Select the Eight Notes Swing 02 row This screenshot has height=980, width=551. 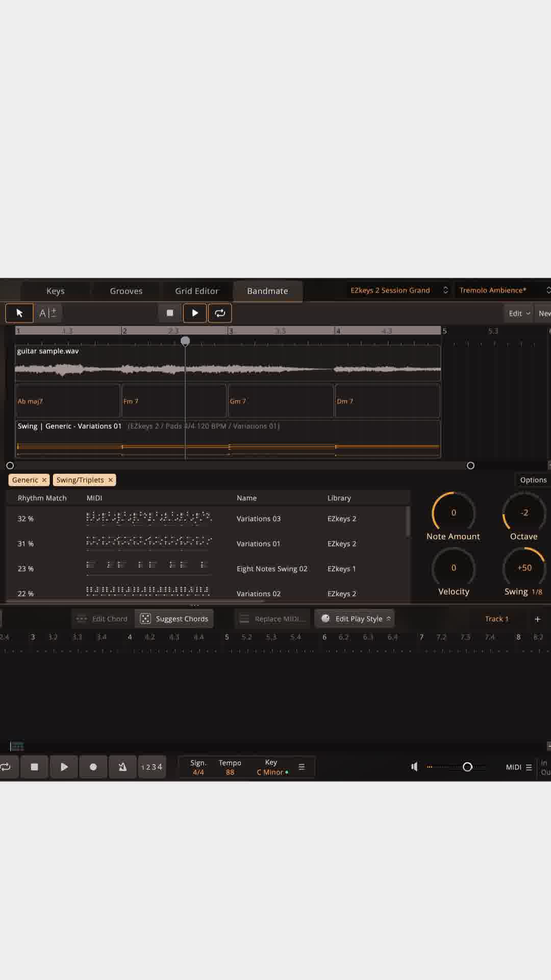(206, 569)
